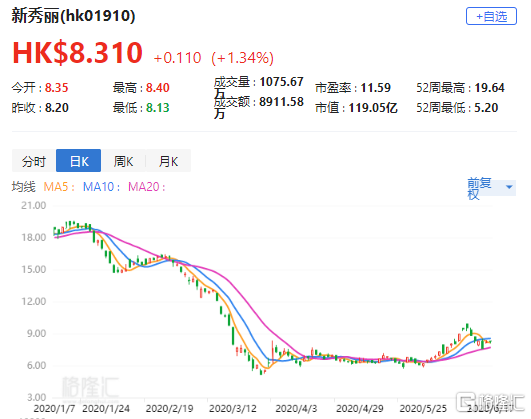Click the 15.00 price axis label
Screen dimensions: 531x419
pyautogui.click(x=34, y=270)
